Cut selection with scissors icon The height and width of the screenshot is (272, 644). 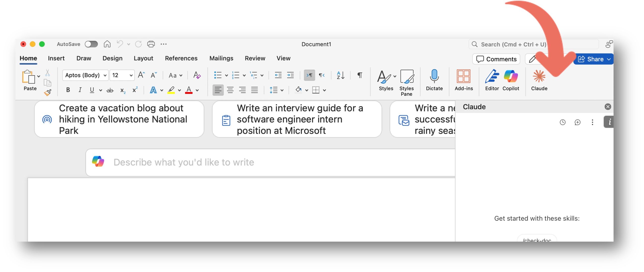pos(47,73)
